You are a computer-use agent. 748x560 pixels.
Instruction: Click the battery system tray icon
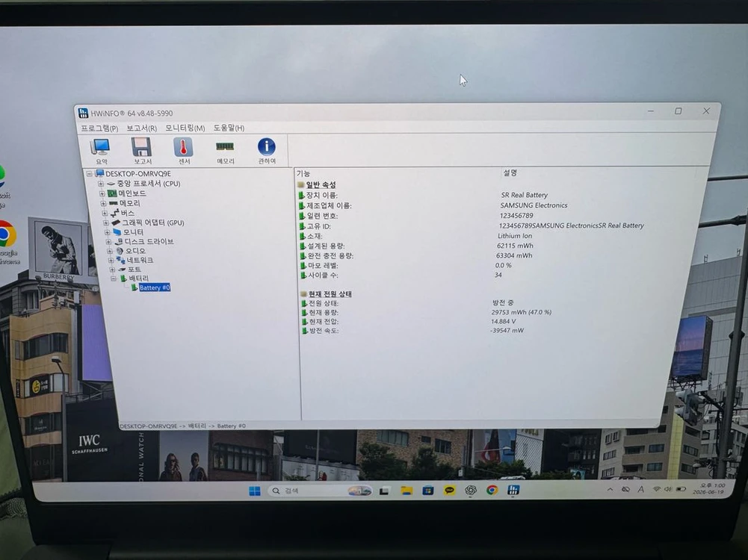[x=681, y=488]
